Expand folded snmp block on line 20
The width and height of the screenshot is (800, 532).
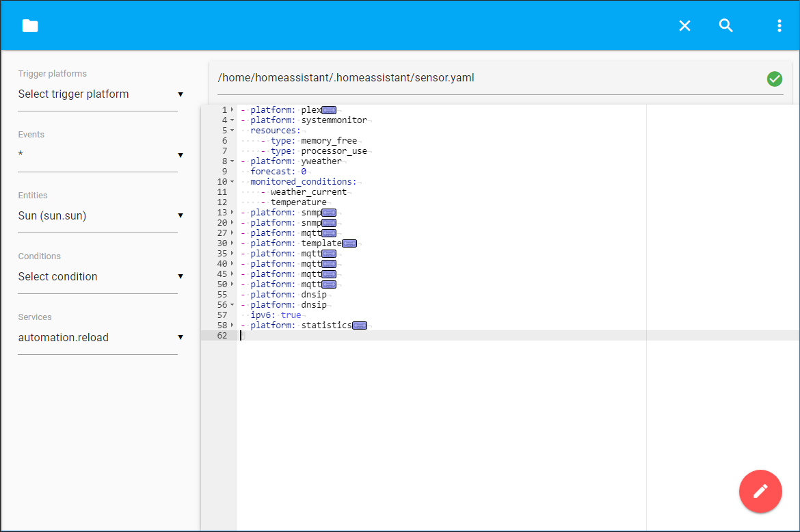(232, 222)
